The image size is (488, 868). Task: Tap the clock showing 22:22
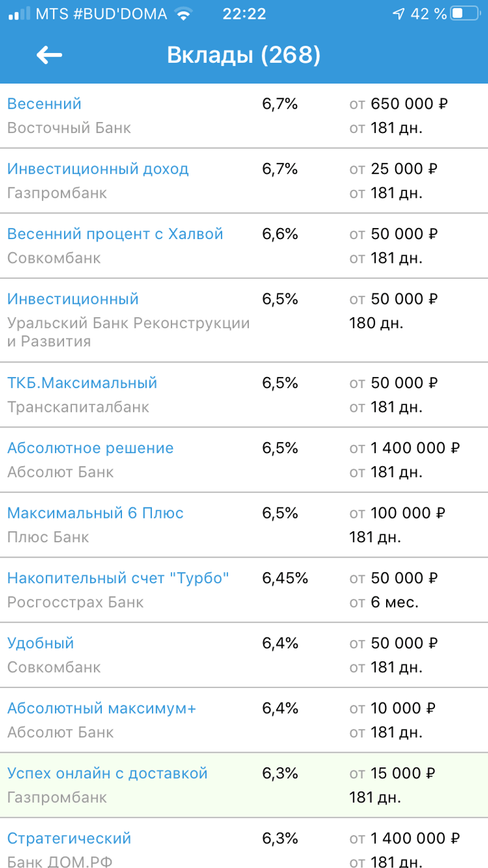pyautogui.click(x=244, y=14)
